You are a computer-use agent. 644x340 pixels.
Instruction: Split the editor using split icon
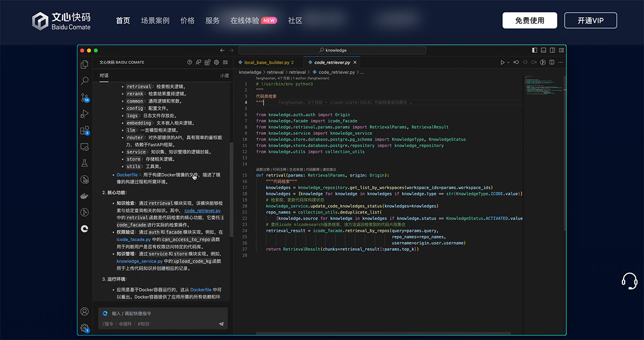(552, 62)
